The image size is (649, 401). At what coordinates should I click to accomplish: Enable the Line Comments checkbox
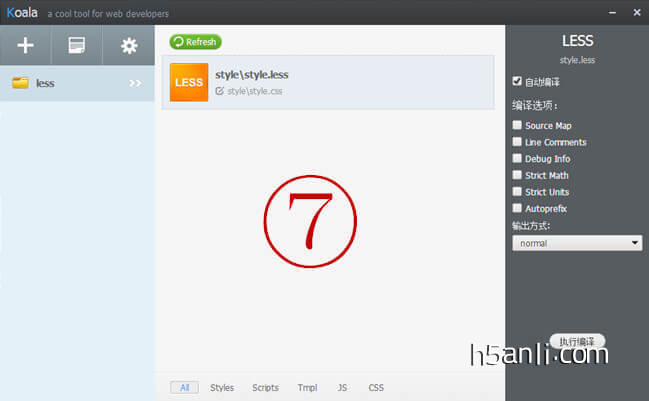pos(517,142)
